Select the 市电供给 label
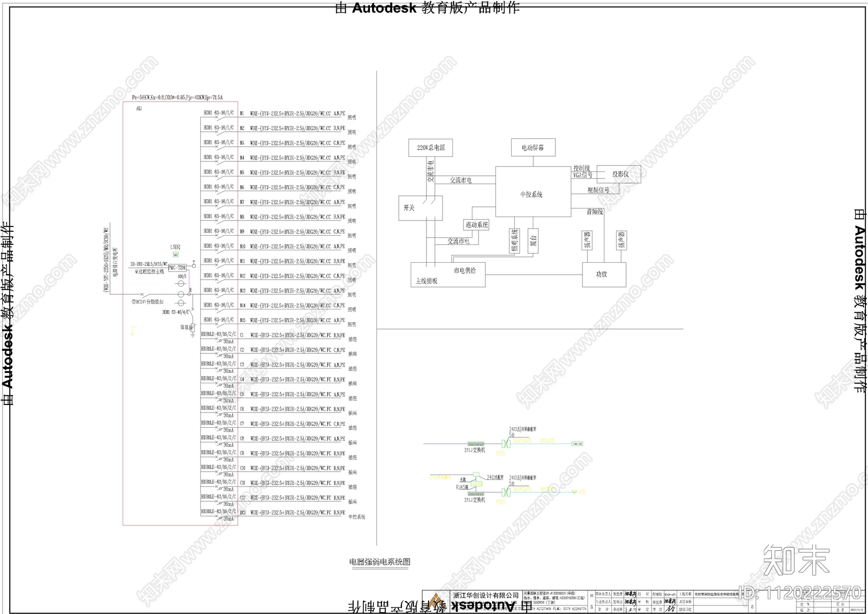This screenshot has width=868, height=614. [465, 270]
